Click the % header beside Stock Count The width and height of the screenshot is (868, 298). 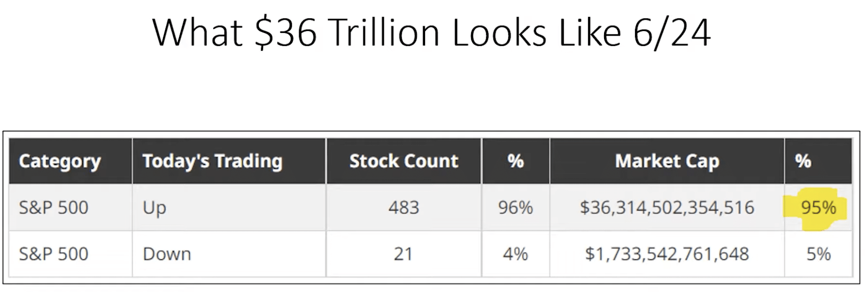click(515, 161)
